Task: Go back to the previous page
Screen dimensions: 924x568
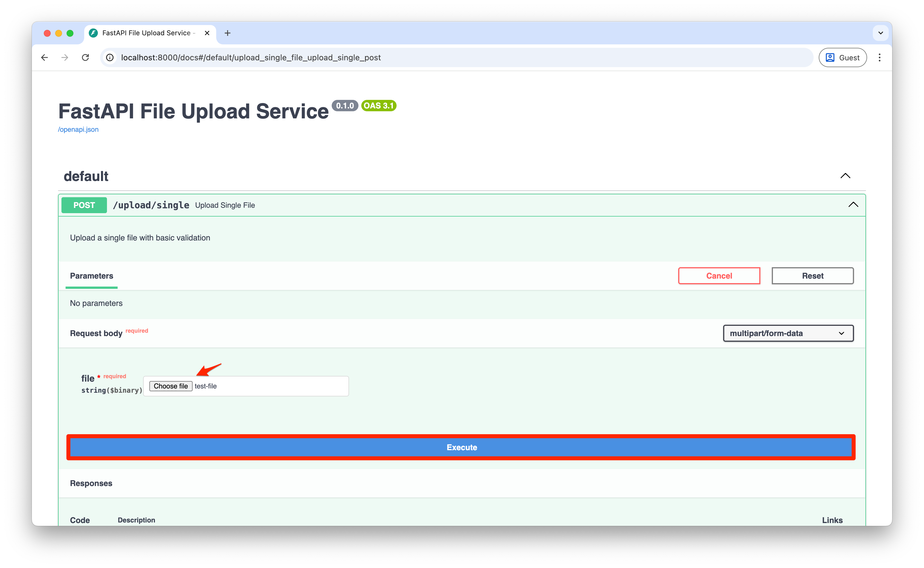Action: 45,57
